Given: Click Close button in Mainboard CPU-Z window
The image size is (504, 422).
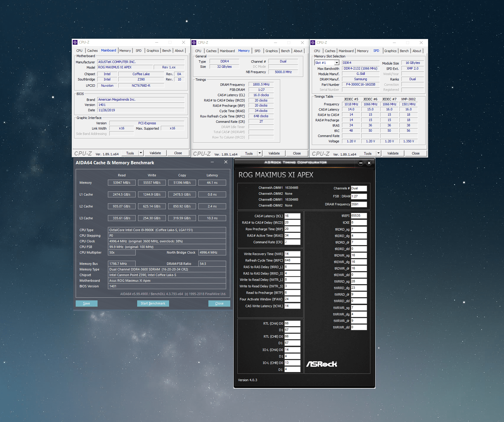Looking at the screenshot, I should tap(178, 153).
